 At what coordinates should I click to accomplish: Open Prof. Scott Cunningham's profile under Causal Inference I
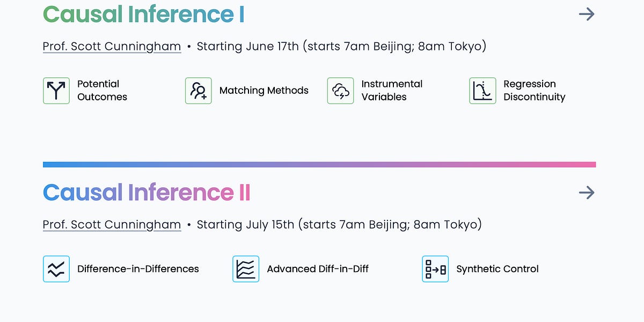pyautogui.click(x=112, y=46)
